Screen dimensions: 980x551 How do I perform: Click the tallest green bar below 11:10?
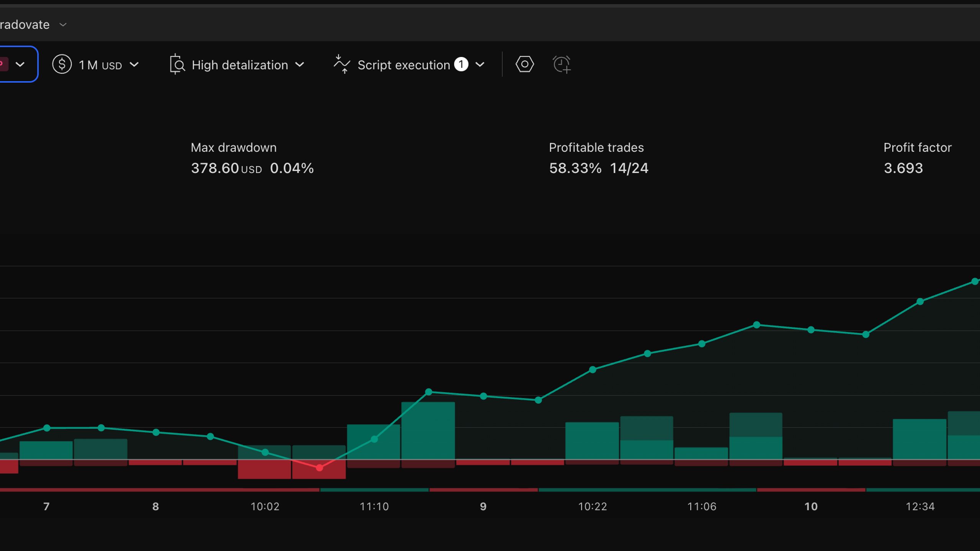pos(428,430)
